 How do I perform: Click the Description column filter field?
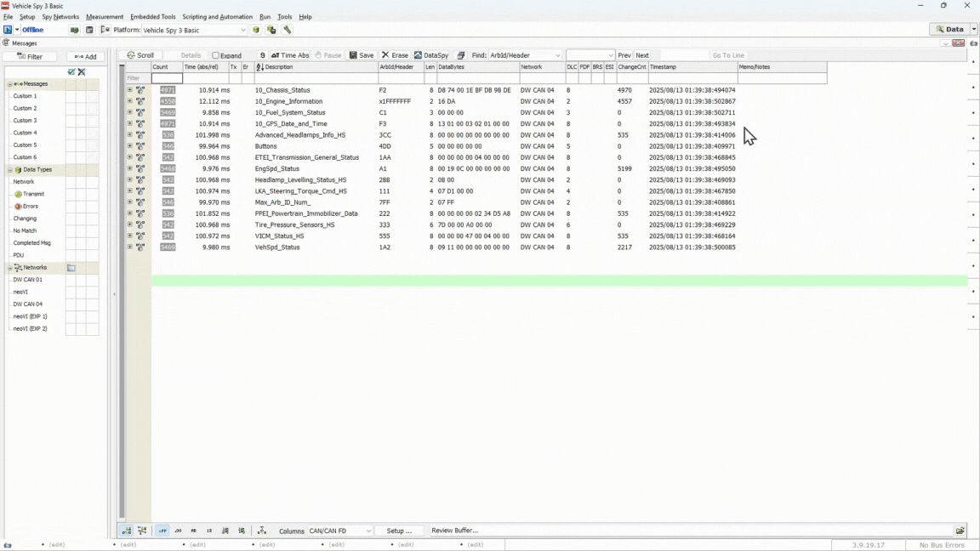pyautogui.click(x=316, y=78)
